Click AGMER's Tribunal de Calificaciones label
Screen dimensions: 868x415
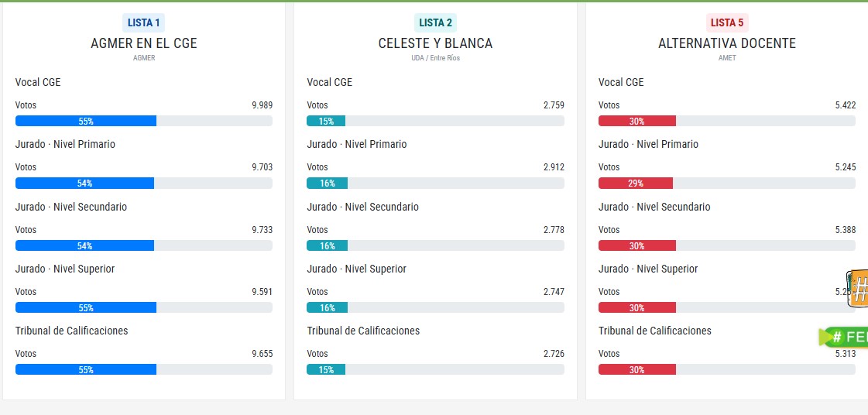(x=71, y=331)
